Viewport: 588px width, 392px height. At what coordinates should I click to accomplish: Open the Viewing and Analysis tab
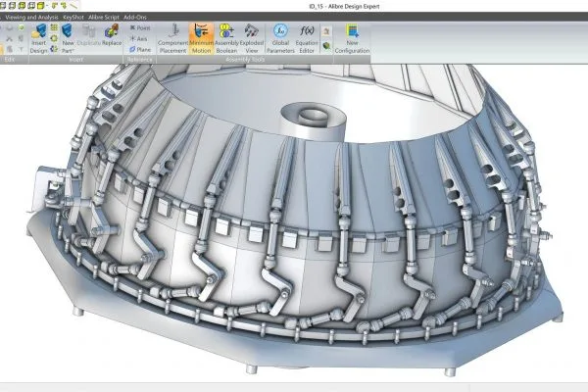32,18
